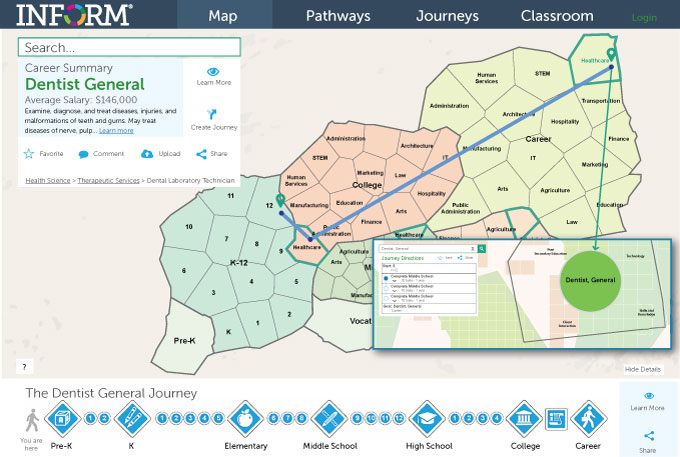Click Career 'Public Administration' map region
The height and width of the screenshot is (457, 680).
[460, 208]
